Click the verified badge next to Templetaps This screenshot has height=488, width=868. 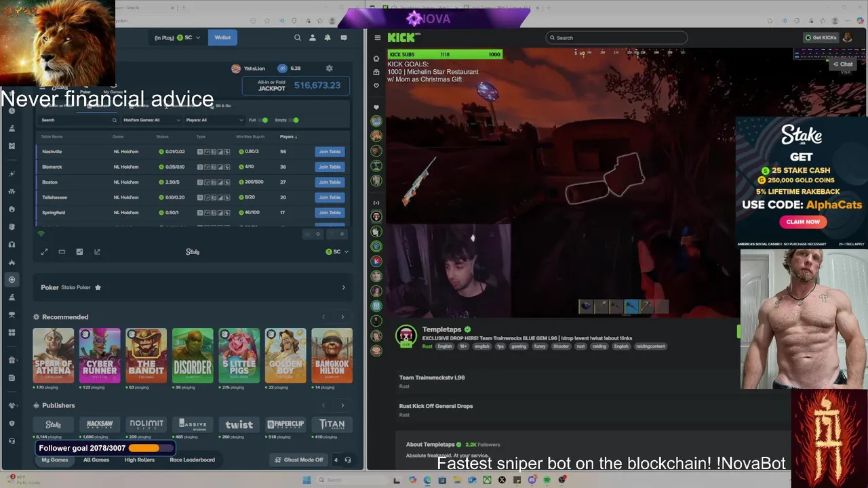pos(467,330)
